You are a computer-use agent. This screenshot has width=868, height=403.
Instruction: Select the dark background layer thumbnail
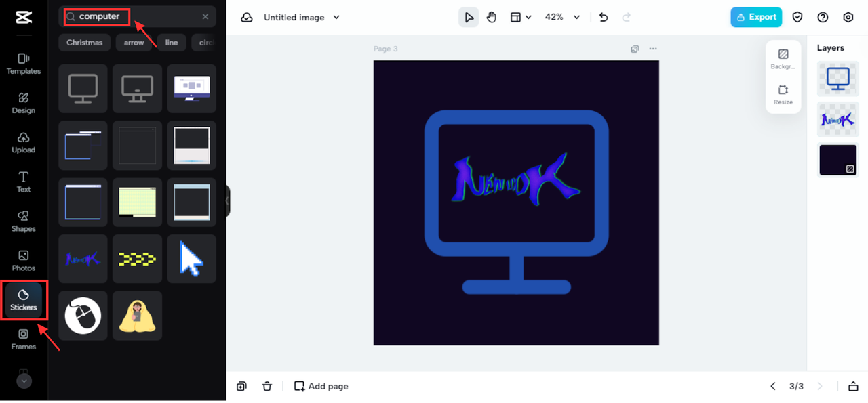(x=838, y=161)
